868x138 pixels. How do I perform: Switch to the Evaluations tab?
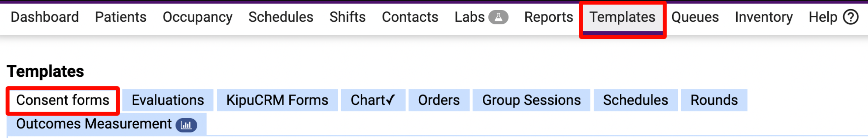tap(168, 100)
